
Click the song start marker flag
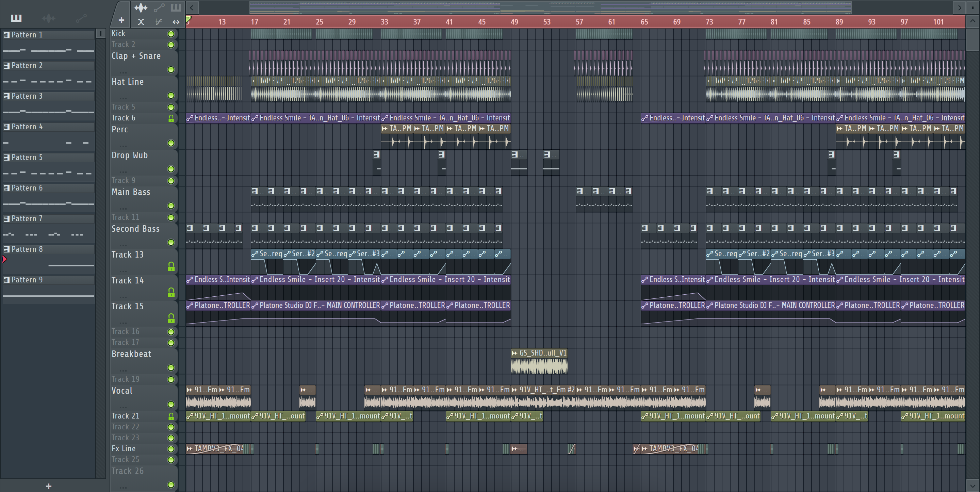pos(188,19)
